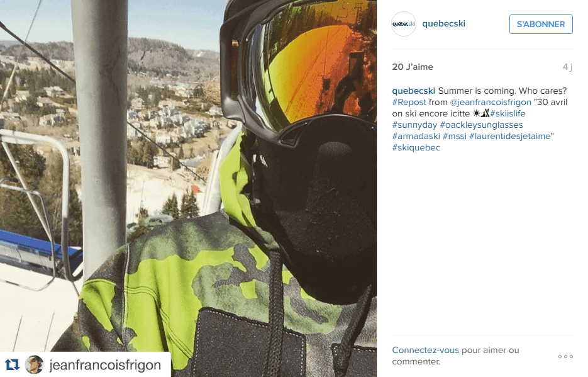Open the #sunnyday hashtag

point(414,125)
